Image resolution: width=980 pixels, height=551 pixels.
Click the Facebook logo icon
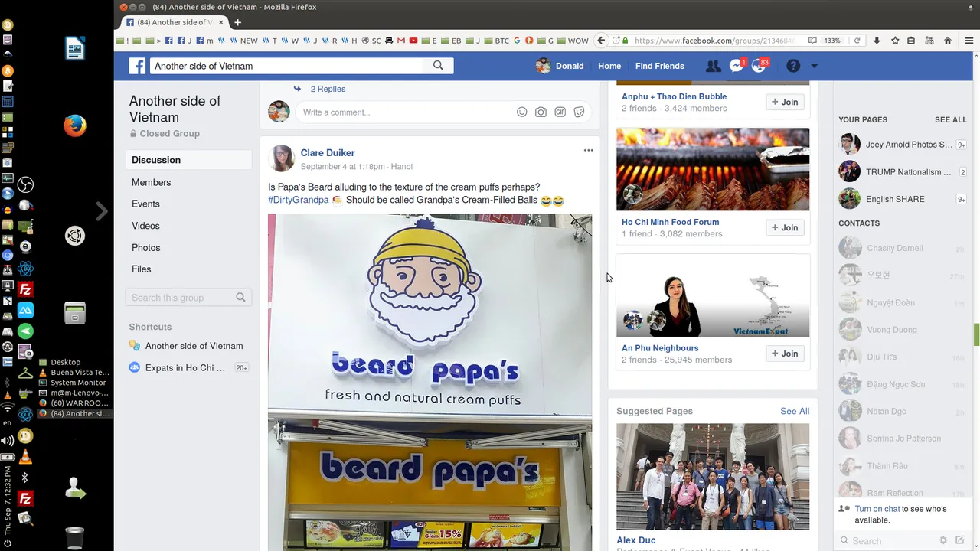click(x=137, y=66)
